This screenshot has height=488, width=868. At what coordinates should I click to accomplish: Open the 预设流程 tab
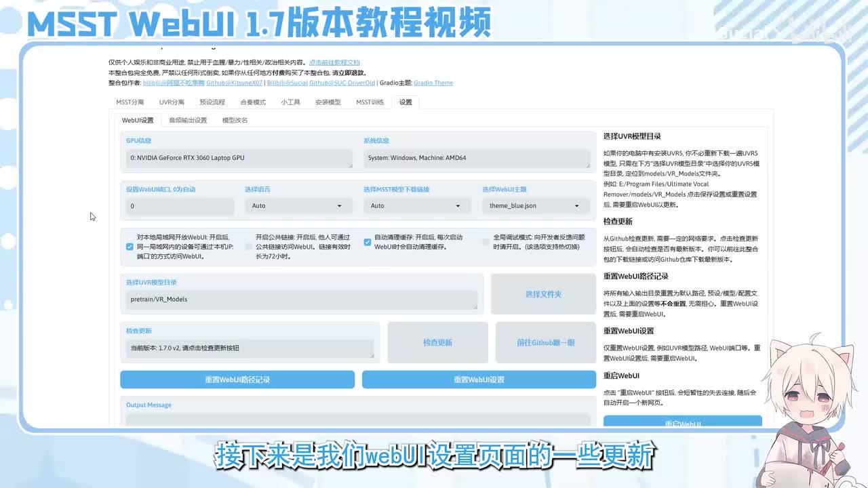click(212, 102)
